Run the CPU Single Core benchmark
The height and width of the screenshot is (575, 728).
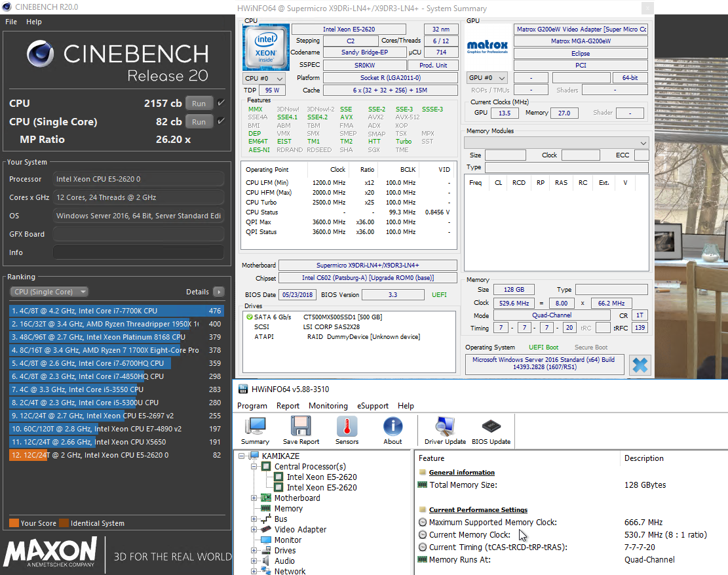(x=199, y=122)
